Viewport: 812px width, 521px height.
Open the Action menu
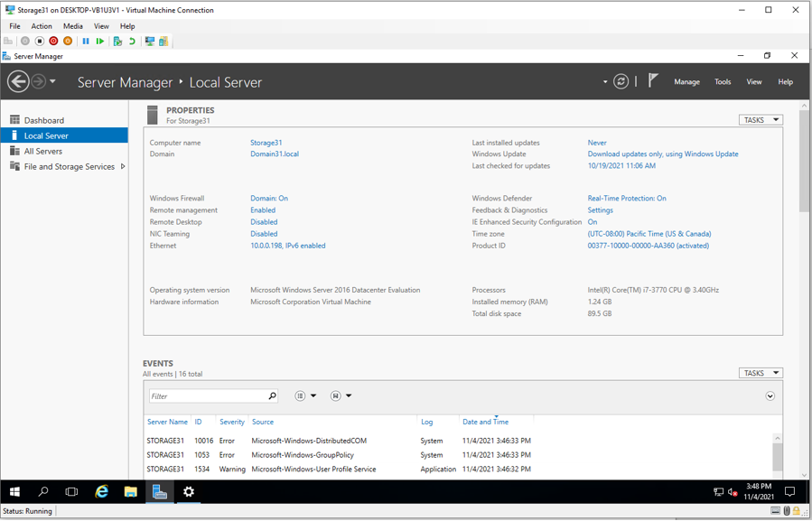[42, 26]
